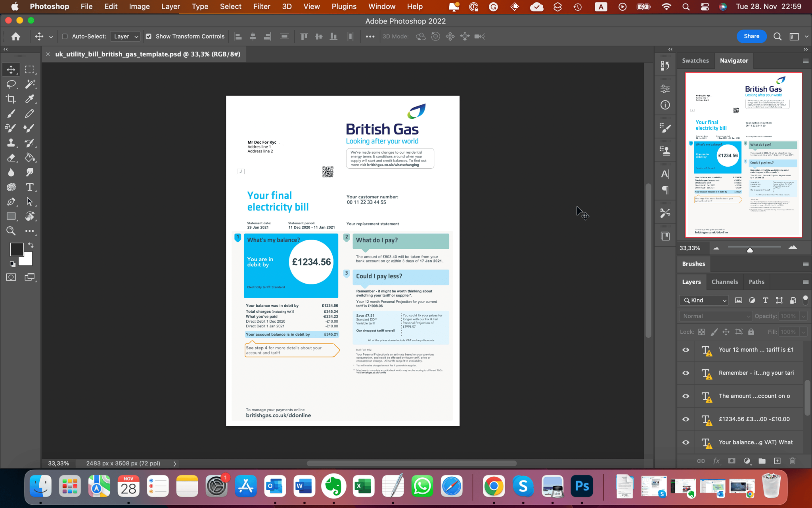Screen dimensions: 812x508
Task: Toggle the Show Transform Controls checkbox
Action: (x=149, y=36)
